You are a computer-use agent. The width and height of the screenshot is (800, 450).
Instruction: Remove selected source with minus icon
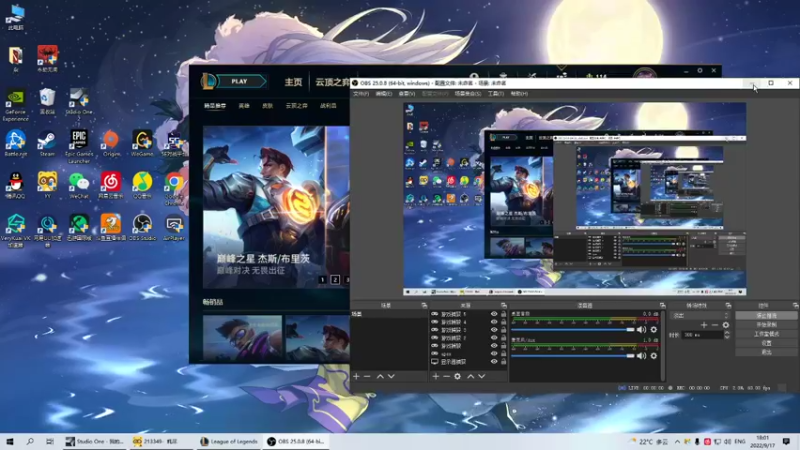click(x=446, y=377)
